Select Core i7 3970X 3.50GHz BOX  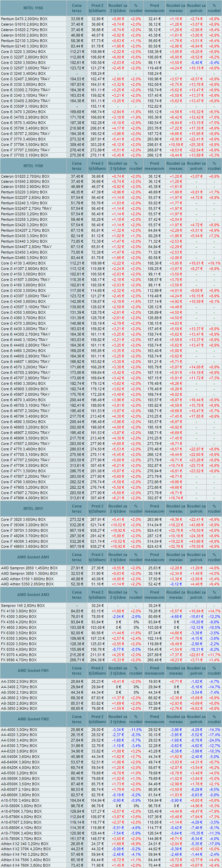point(25,530)
